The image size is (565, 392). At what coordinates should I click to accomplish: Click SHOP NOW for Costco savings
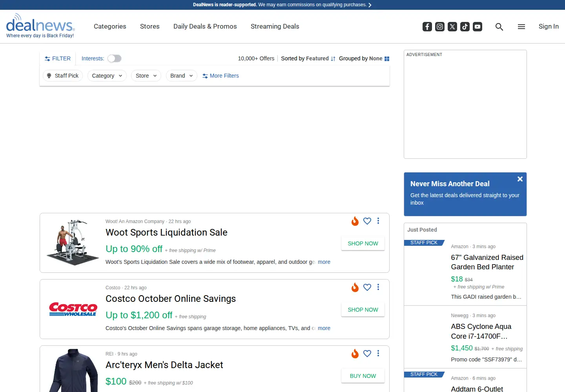click(x=363, y=310)
